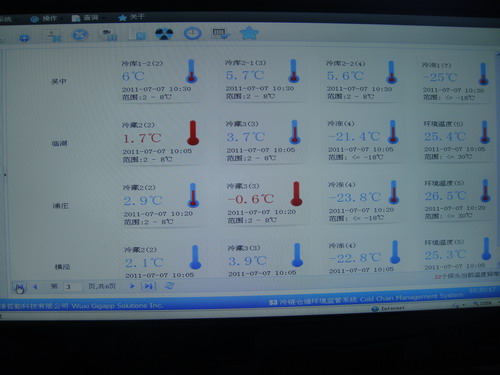Click the page number input field showing 3
This screenshot has width=500, height=375.
click(73, 287)
